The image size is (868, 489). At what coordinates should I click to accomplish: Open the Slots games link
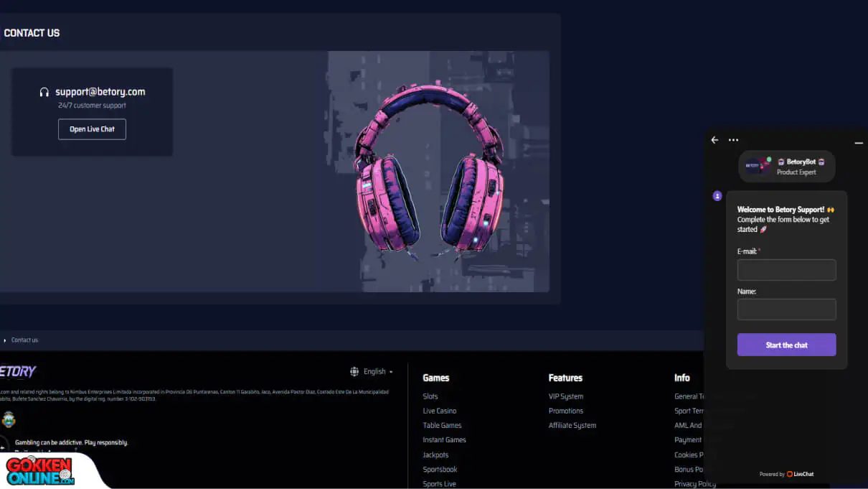point(430,396)
